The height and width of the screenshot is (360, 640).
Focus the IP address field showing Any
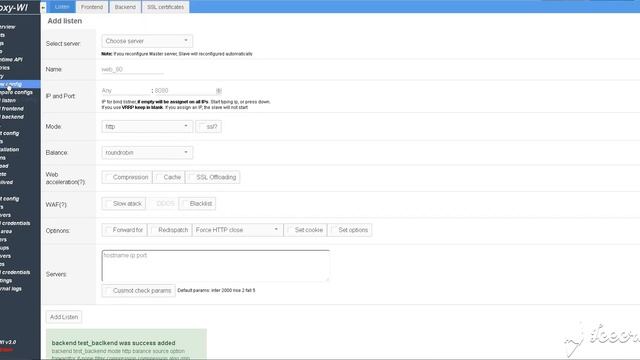click(126, 91)
